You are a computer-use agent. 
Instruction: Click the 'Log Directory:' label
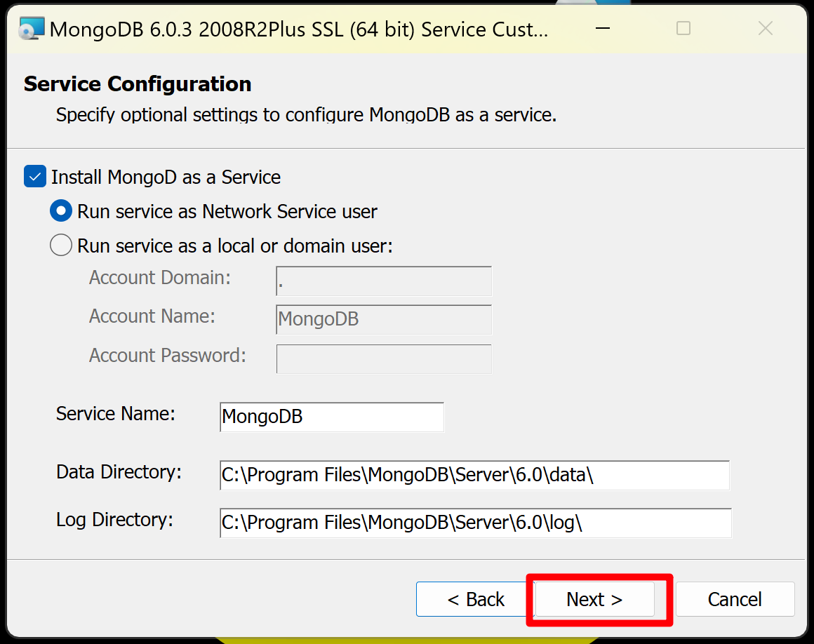(114, 520)
